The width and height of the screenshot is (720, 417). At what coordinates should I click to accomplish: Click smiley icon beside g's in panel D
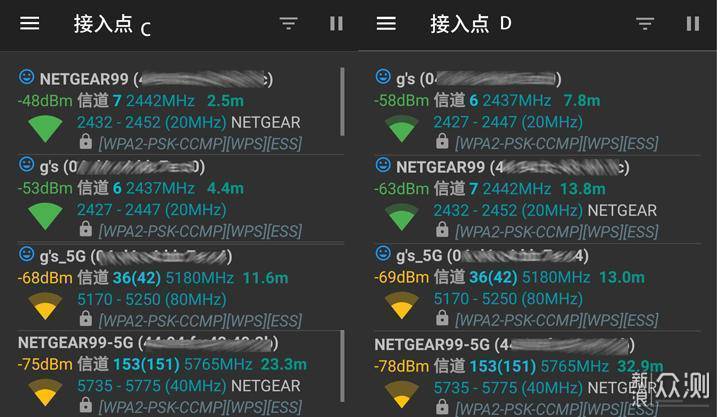coord(383,76)
